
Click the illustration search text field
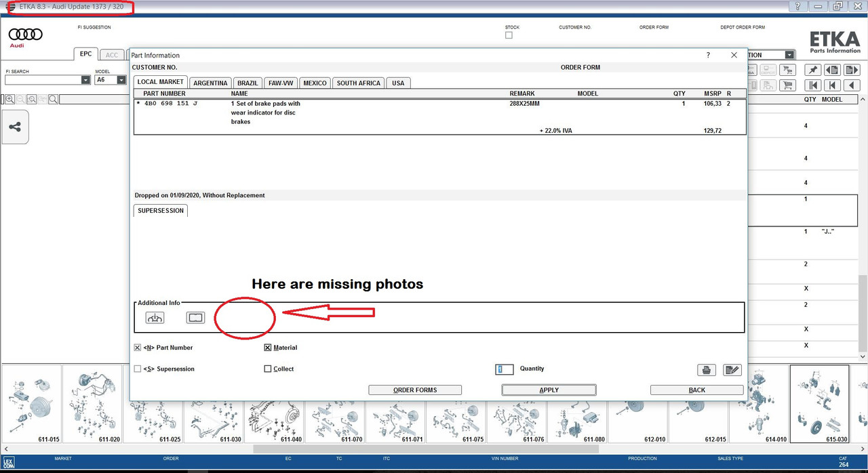click(95, 99)
